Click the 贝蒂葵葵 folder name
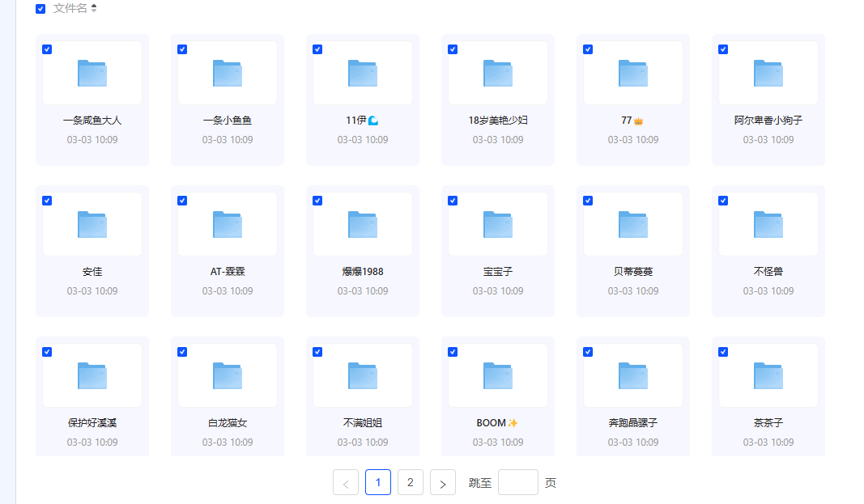Image resolution: width=864 pixels, height=504 pixels. [x=633, y=272]
